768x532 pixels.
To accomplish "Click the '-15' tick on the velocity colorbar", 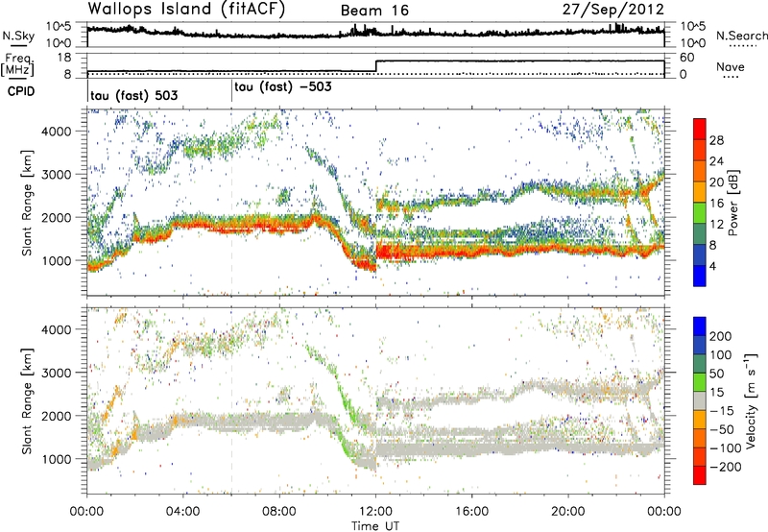I will click(722, 410).
